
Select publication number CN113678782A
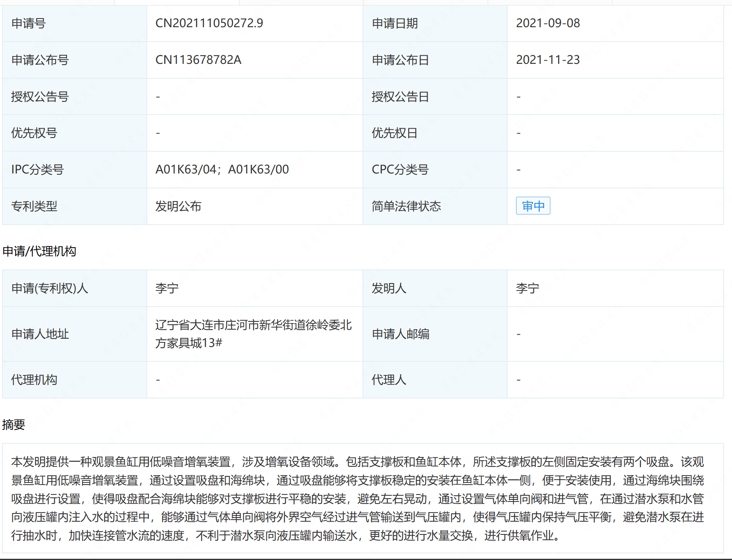click(x=198, y=60)
